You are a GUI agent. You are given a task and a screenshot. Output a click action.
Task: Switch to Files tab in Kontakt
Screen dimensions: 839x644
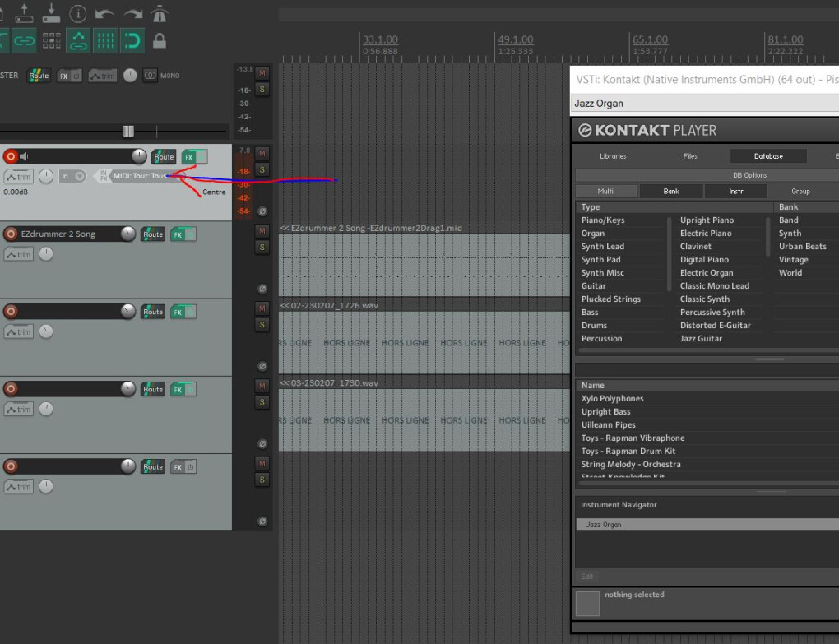(x=690, y=156)
